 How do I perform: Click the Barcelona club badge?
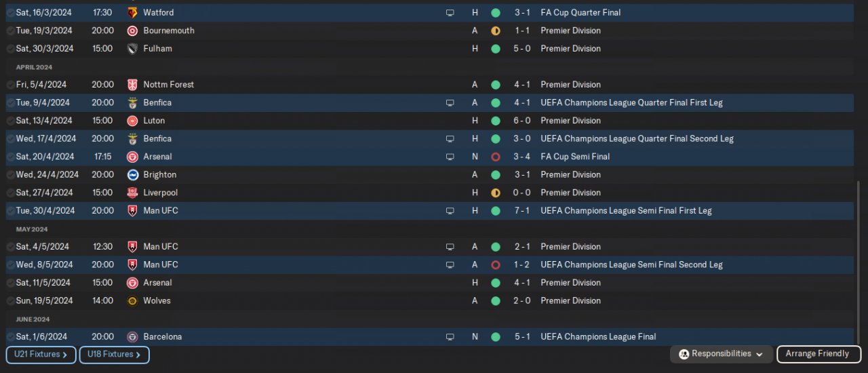[132, 336]
